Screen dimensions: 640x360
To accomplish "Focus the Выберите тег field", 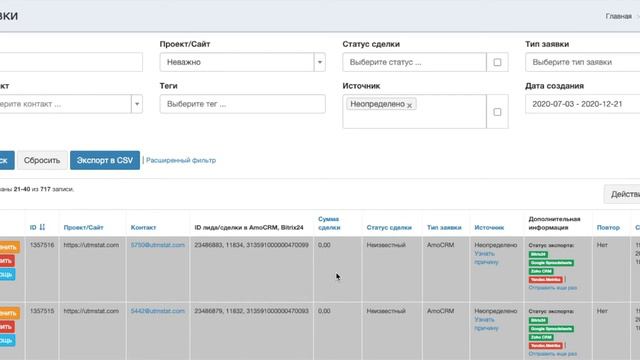I will pos(242,104).
